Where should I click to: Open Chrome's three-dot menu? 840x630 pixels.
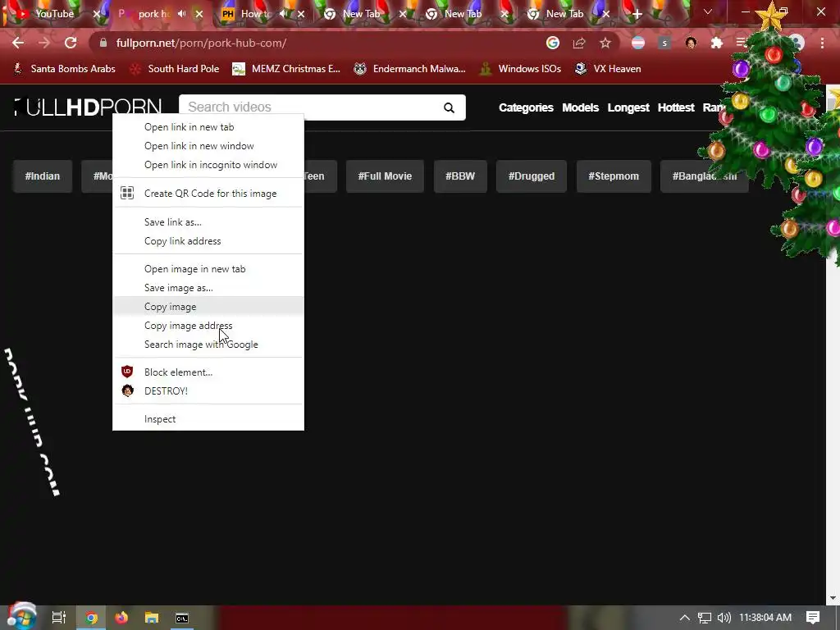pyautogui.click(x=822, y=43)
